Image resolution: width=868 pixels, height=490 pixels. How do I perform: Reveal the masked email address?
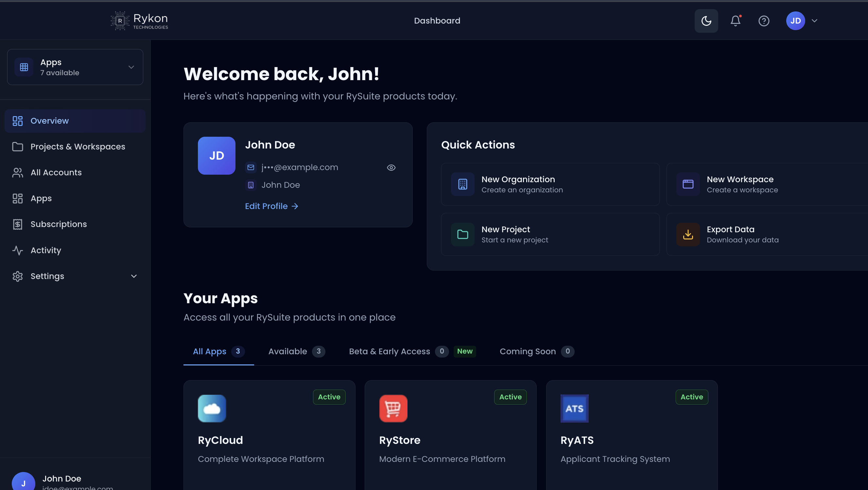tap(391, 167)
